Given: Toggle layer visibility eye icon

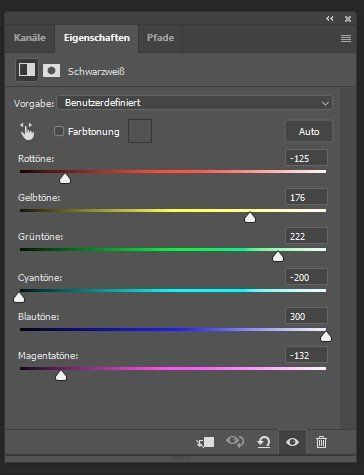Looking at the screenshot, I should 292,442.
